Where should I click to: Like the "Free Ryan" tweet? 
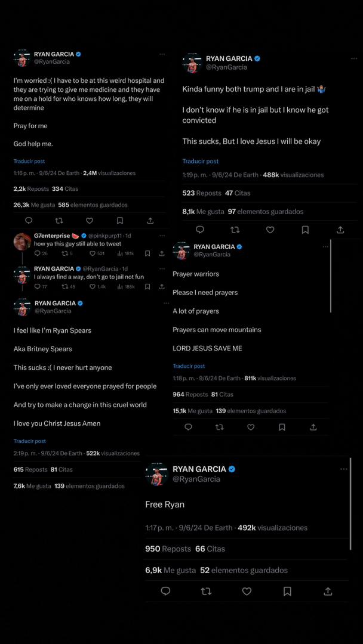[247, 591]
